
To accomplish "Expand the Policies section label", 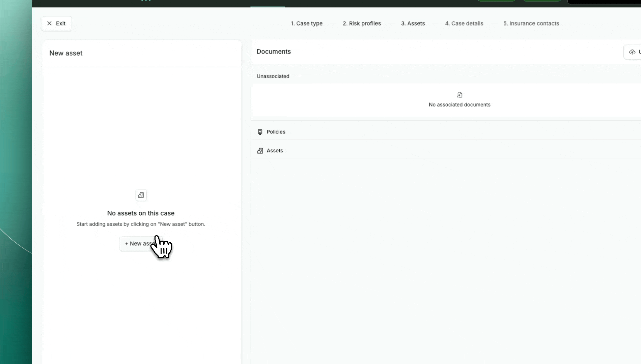I will pyautogui.click(x=276, y=132).
